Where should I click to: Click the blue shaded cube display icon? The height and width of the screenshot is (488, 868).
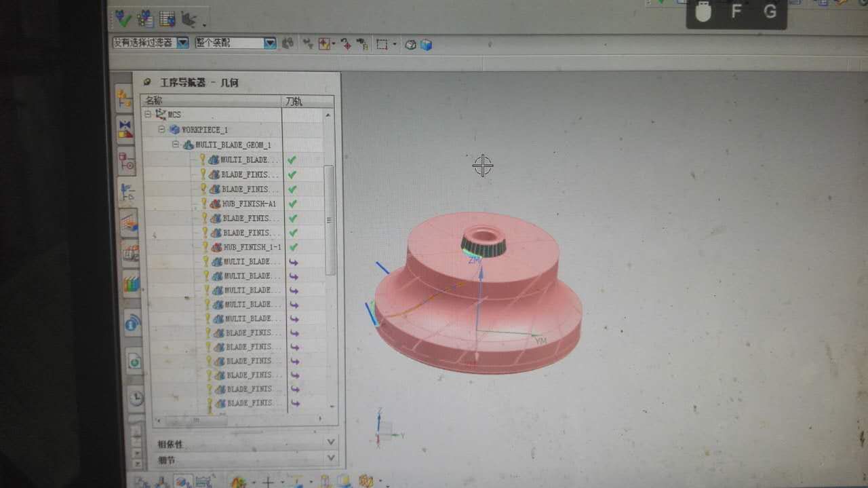click(x=426, y=45)
